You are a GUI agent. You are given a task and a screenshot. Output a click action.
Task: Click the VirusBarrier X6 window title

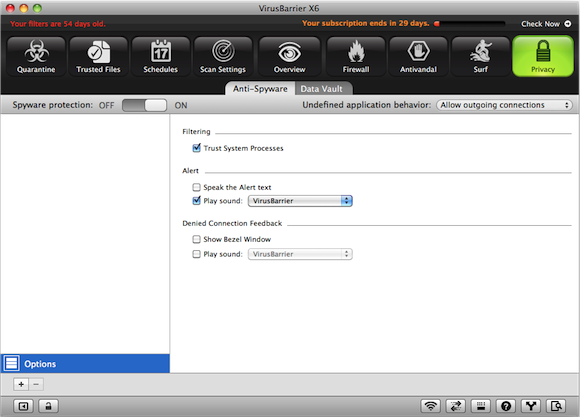point(289,8)
